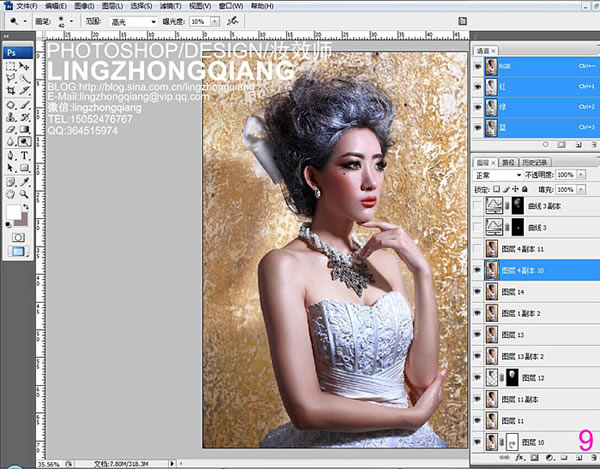
Task: Hide the 图层 1 副本 2 layer
Action: [477, 313]
